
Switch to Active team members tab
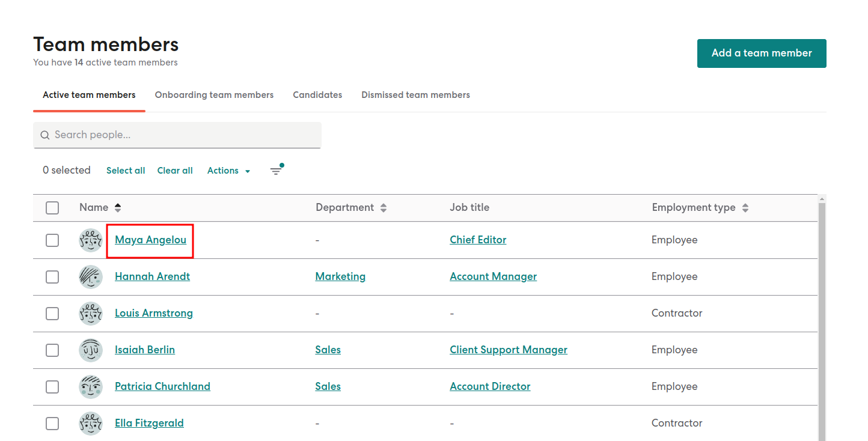point(89,95)
